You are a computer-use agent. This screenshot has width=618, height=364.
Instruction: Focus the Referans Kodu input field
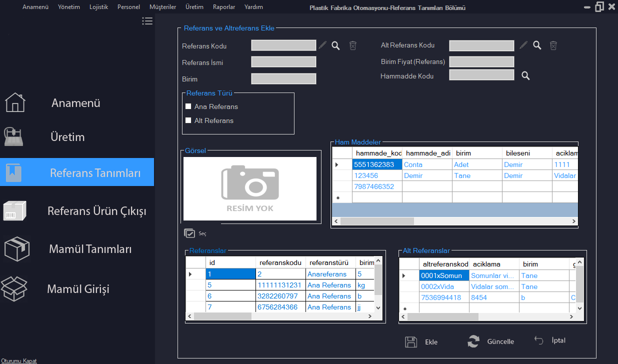(283, 45)
